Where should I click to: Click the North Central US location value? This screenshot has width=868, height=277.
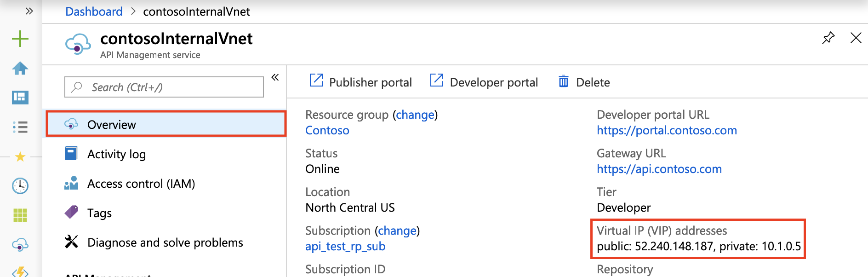point(350,208)
